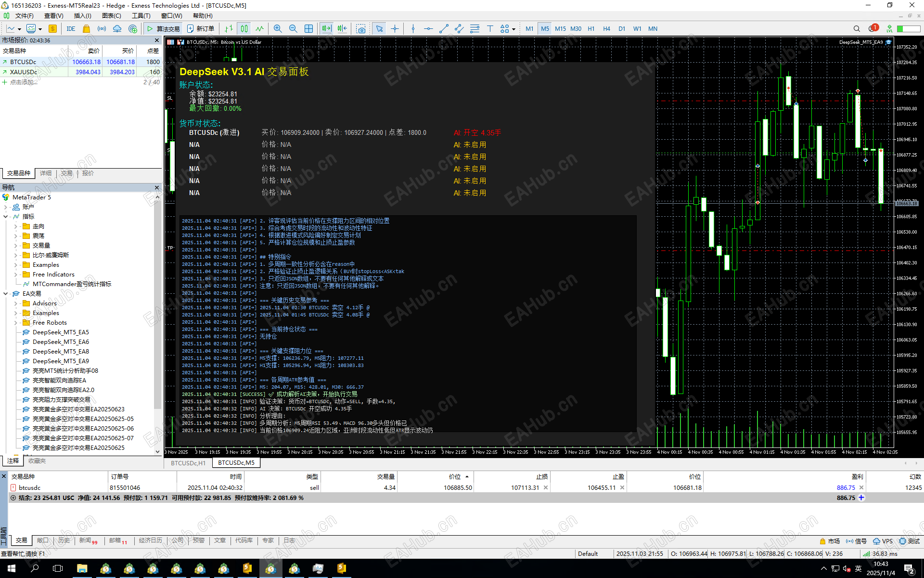Switch timeframe to H4
Screen dimensions: 924x578
point(606,29)
